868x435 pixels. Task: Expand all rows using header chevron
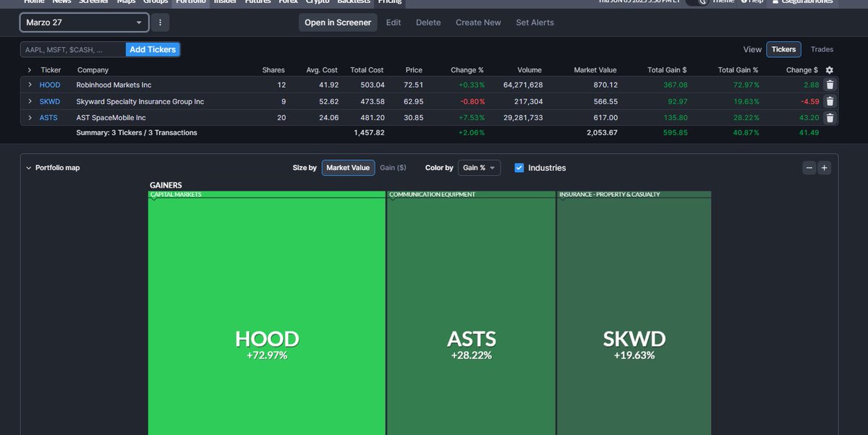30,70
